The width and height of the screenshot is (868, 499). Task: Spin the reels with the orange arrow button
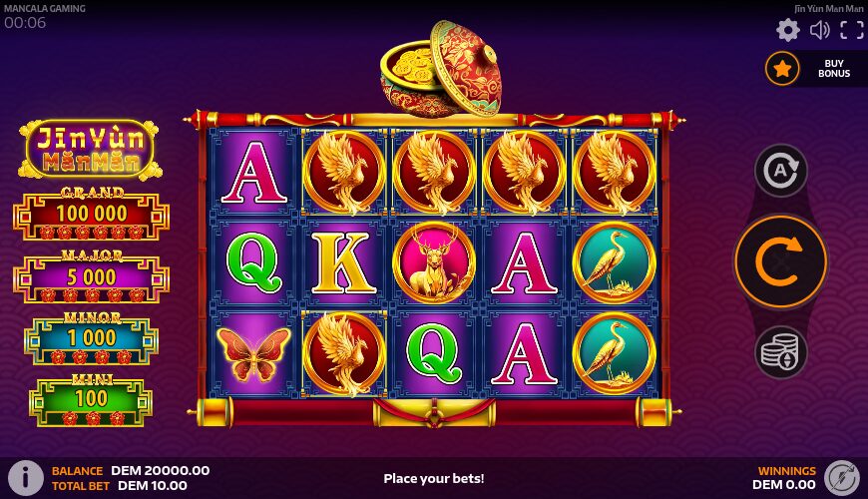pyautogui.click(x=781, y=261)
